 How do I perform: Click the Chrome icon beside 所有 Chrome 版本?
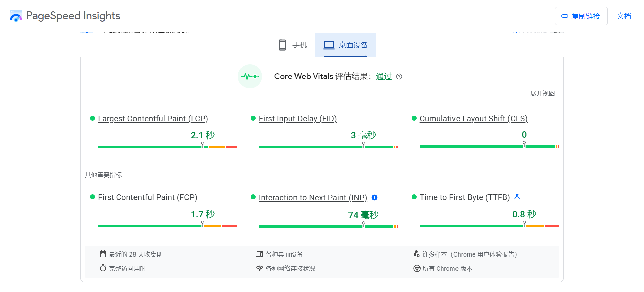click(417, 268)
